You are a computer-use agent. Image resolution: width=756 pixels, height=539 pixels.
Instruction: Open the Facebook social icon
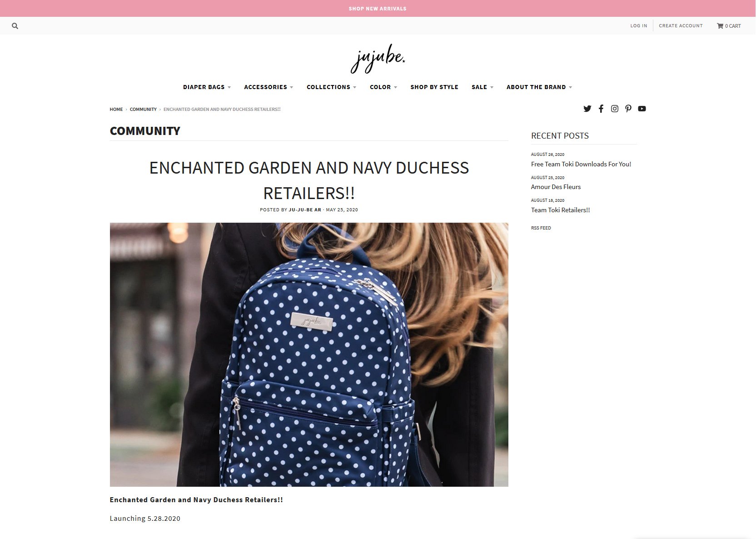pos(601,109)
